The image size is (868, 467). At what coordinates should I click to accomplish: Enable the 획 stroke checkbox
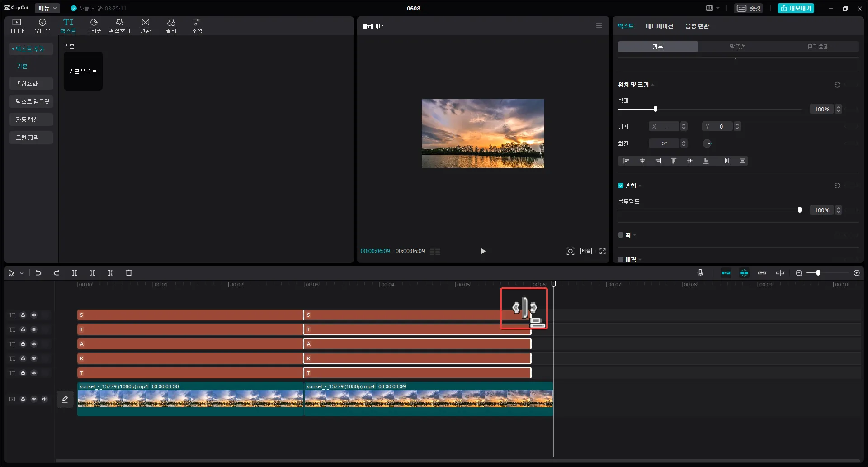click(x=621, y=235)
